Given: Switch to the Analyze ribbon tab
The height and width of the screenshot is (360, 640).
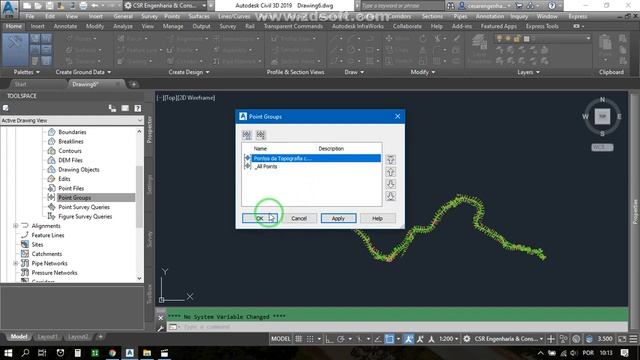Looking at the screenshot, I should [122, 26].
